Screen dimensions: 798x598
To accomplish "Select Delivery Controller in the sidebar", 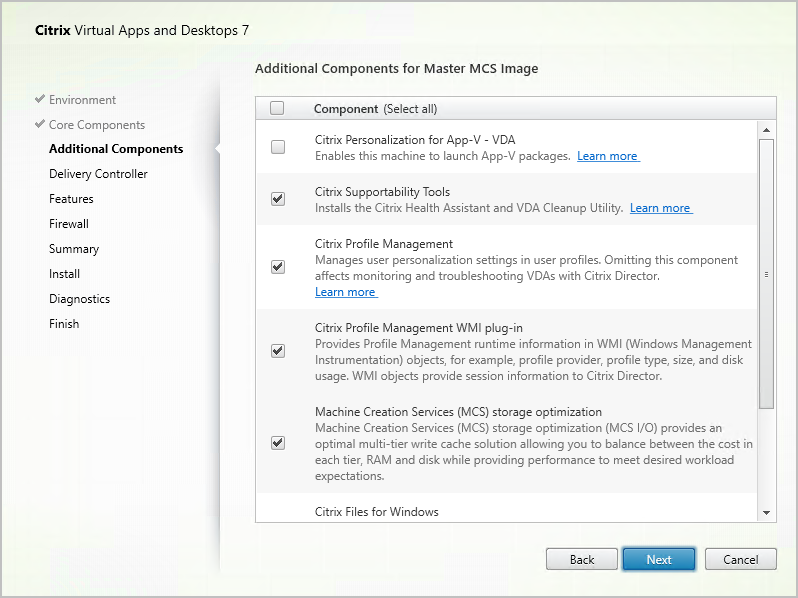I will pos(98,174).
